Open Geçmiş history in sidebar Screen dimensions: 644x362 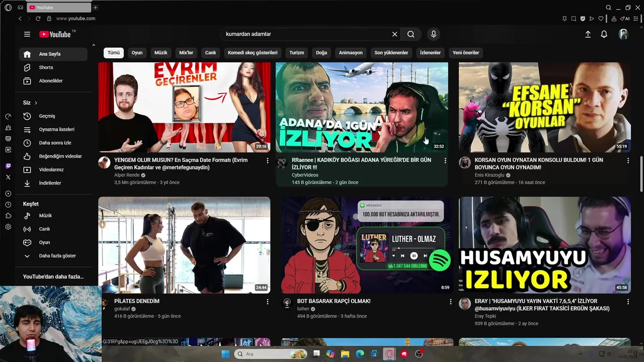(x=53, y=116)
